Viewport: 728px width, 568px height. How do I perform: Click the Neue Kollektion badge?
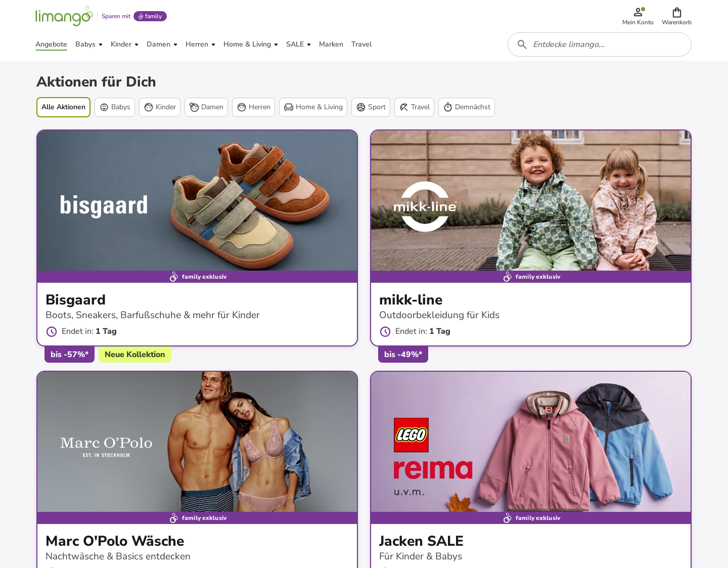coord(135,355)
